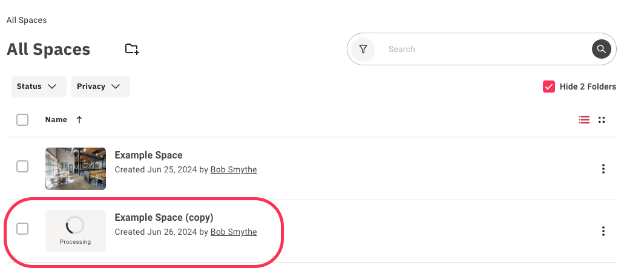Viewport: 644px width, 271px height.
Task: Sort by the Name column header
Action: point(56,120)
